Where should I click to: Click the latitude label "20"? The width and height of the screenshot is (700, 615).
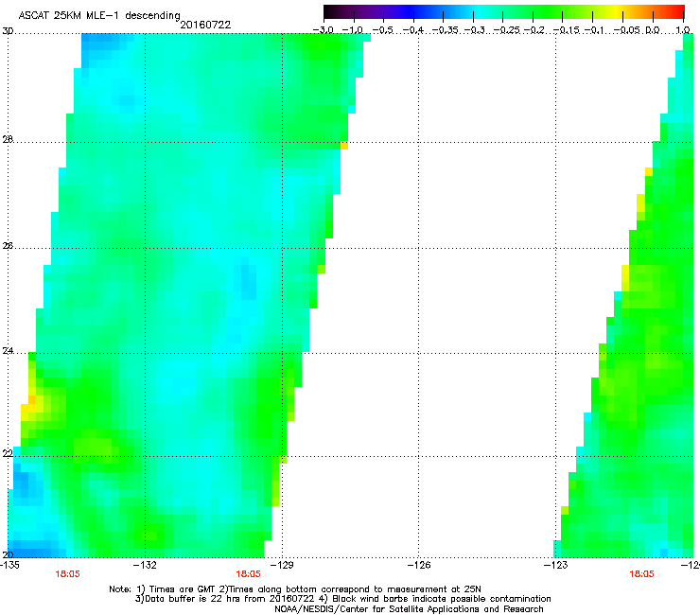[x=8, y=554]
